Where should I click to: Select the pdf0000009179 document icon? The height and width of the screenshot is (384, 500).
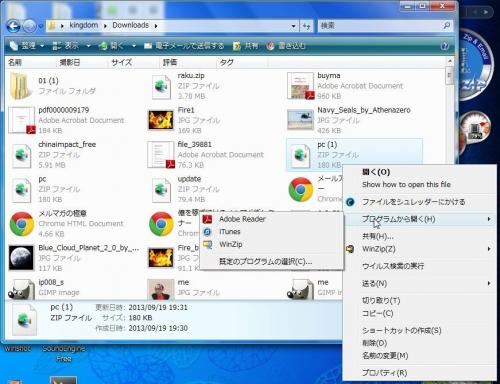pyautogui.click(x=21, y=120)
